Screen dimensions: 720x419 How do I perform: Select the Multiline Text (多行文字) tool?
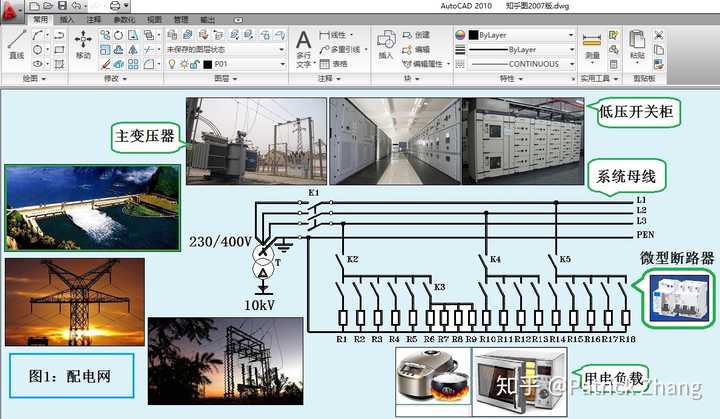pyautogui.click(x=304, y=49)
